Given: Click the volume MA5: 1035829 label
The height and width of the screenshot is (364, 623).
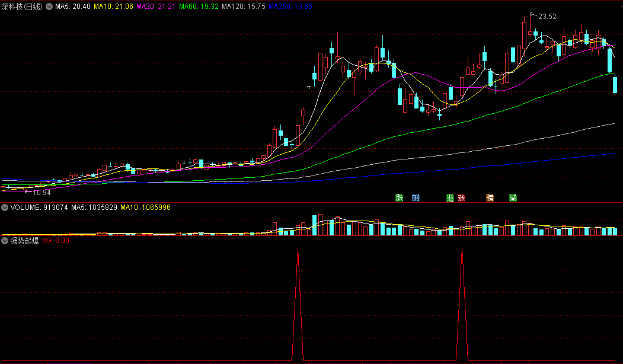Looking at the screenshot, I should 94,207.
